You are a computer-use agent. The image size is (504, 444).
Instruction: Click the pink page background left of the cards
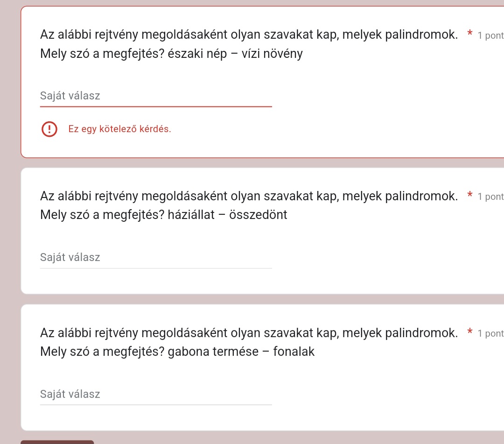(10, 225)
